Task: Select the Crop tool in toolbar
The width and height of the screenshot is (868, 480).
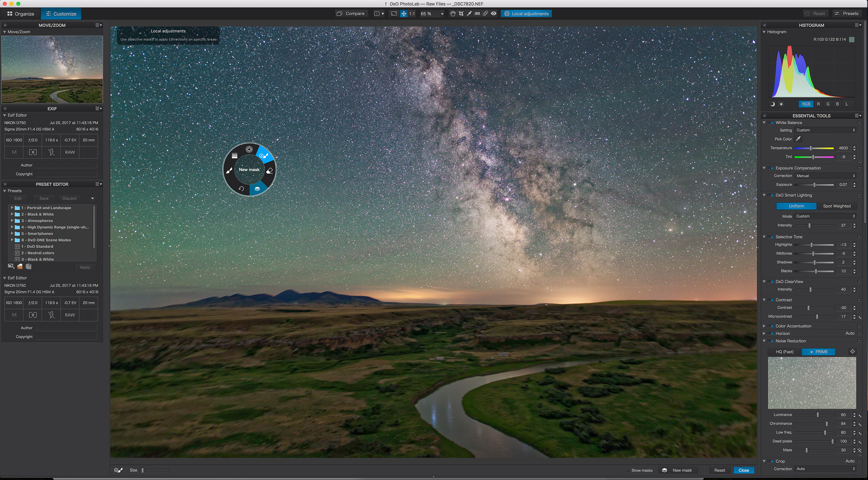Action: [x=461, y=14]
